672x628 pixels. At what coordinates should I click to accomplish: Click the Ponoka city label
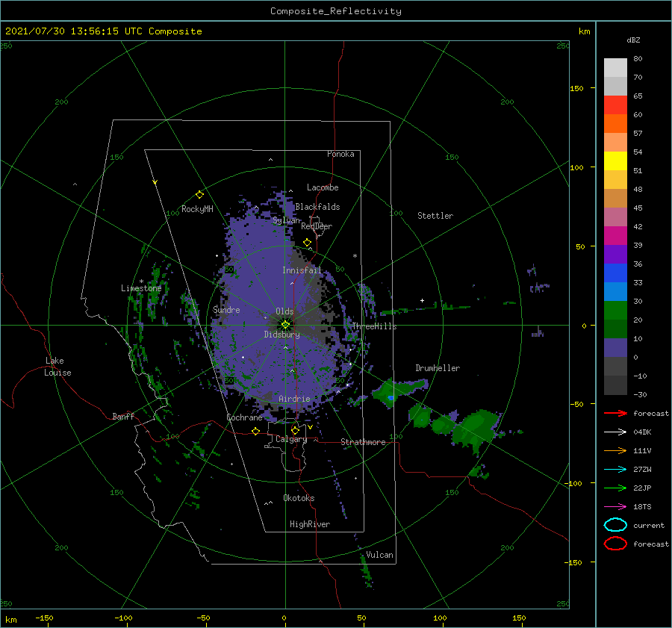[x=340, y=154]
